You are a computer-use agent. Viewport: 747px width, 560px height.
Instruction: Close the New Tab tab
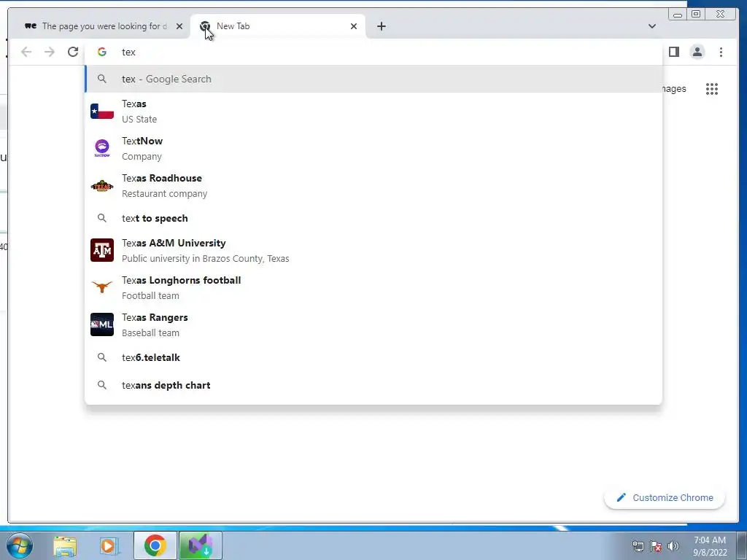point(354,26)
